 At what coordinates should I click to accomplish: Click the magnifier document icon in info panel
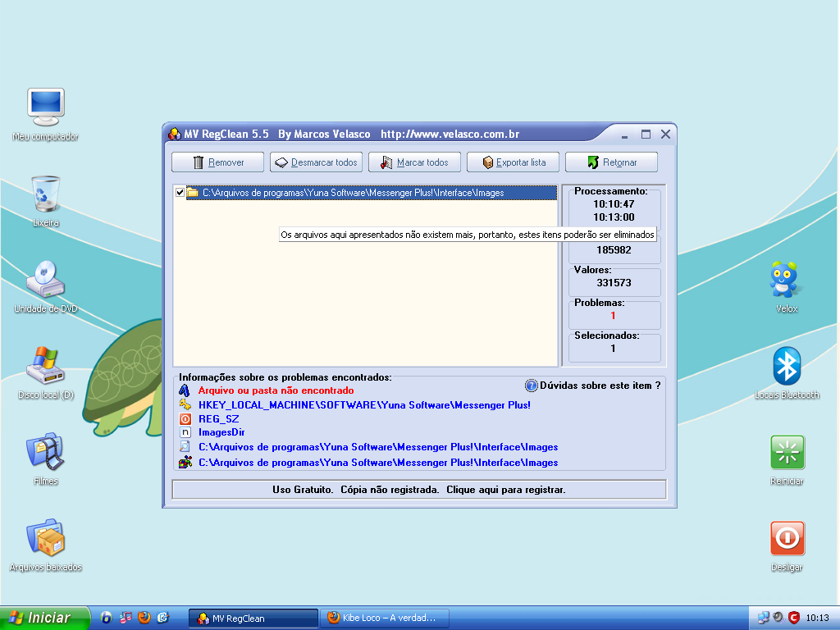tap(185, 447)
